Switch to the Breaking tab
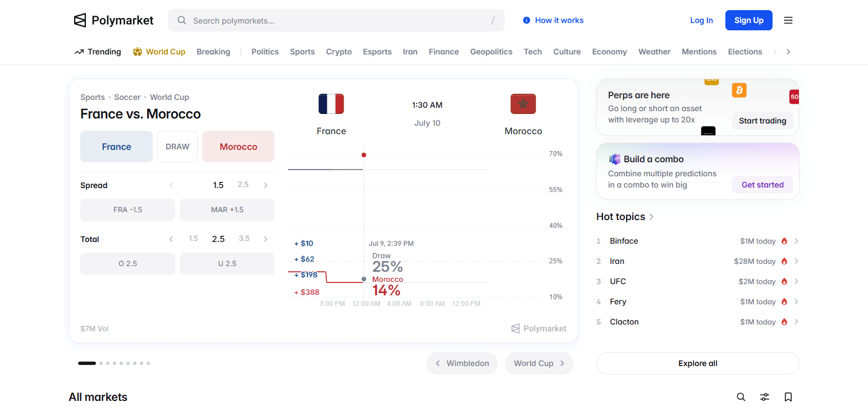Viewport: 868px width, 411px height. pos(213,52)
